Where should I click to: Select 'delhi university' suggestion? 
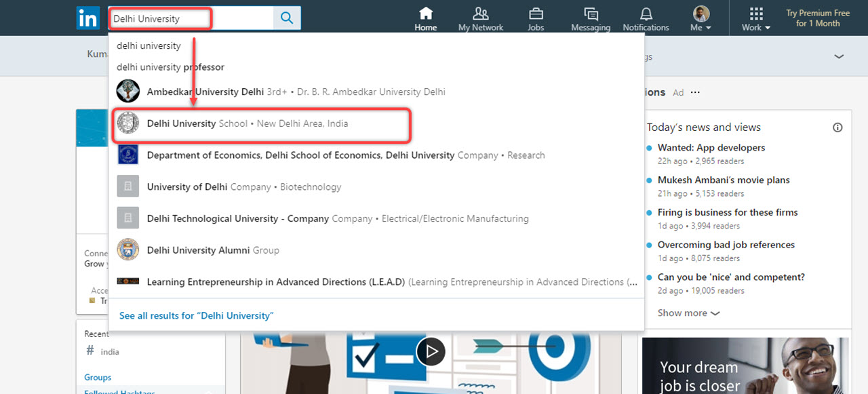tap(149, 45)
